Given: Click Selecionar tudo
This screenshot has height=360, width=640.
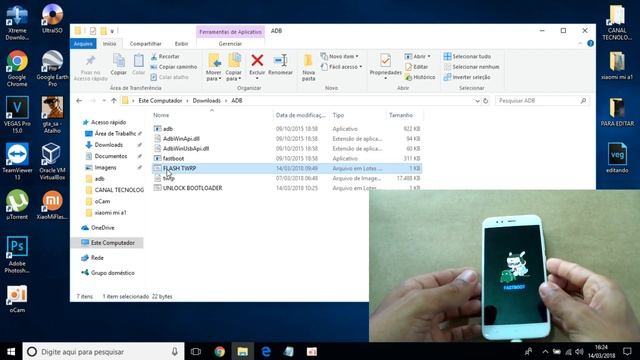Looking at the screenshot, I should (467, 56).
